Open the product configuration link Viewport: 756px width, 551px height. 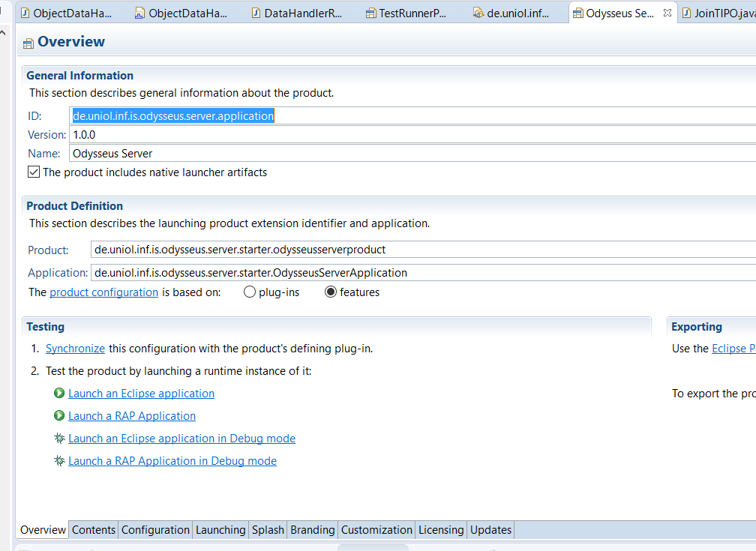(103, 292)
